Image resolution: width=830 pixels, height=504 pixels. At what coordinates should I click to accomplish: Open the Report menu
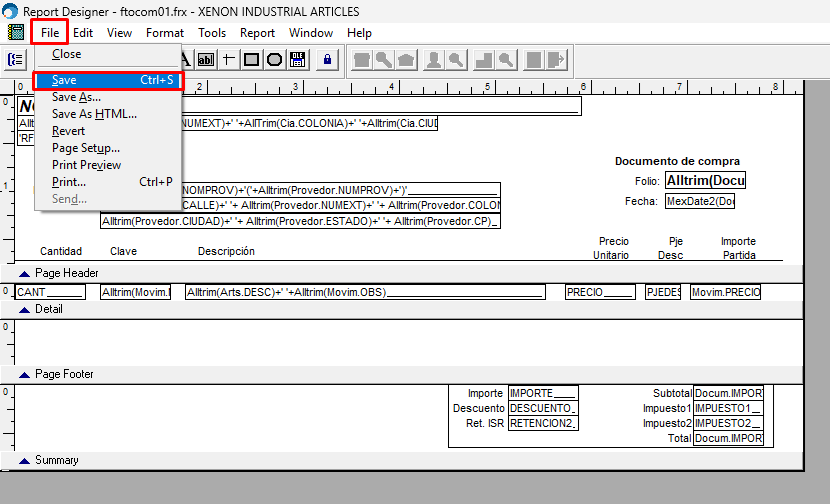[257, 32]
